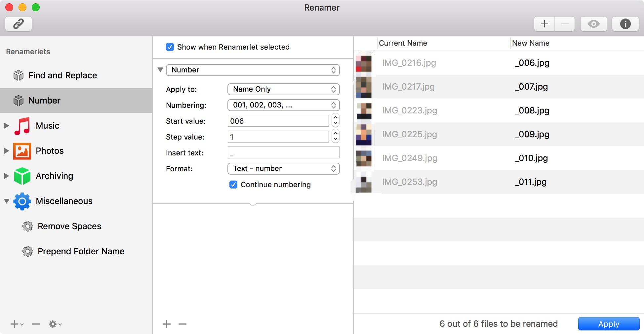Image resolution: width=644 pixels, height=334 pixels.
Task: Click the Start value stepper arrows
Action: (335, 121)
